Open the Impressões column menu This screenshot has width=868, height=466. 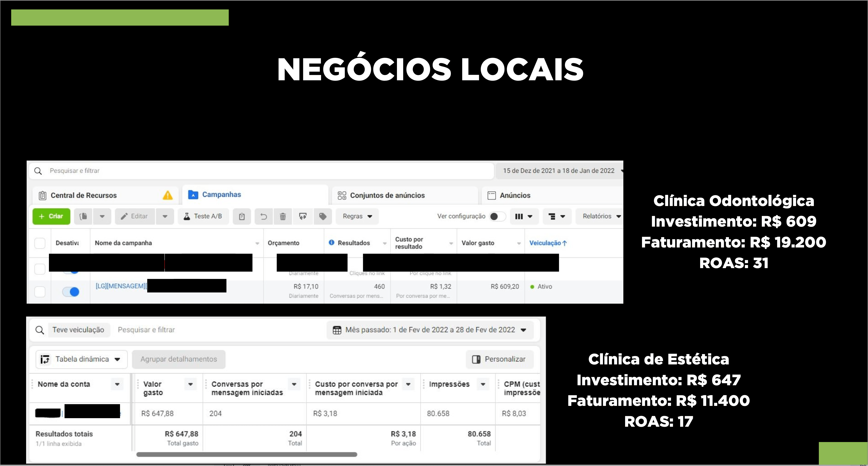(483, 384)
